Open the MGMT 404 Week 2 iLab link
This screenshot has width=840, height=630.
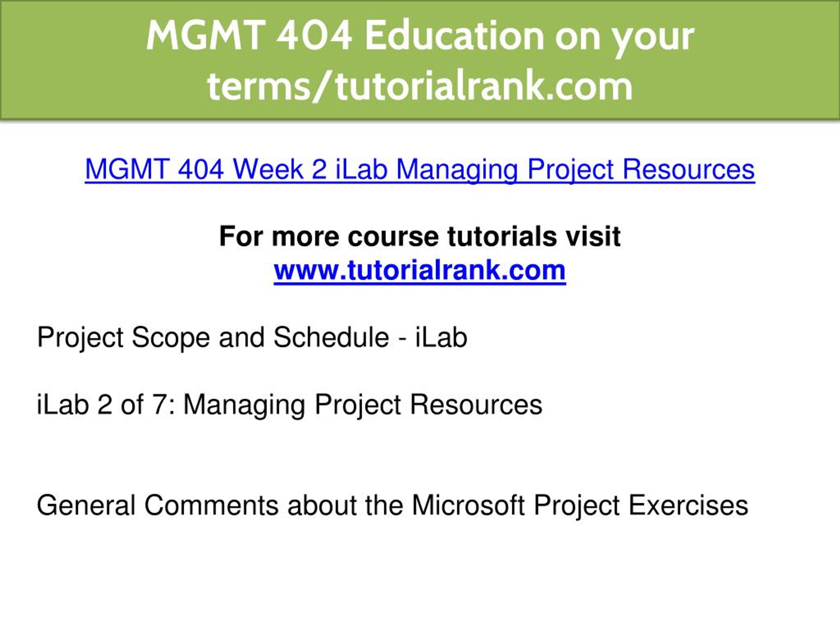[420, 170]
